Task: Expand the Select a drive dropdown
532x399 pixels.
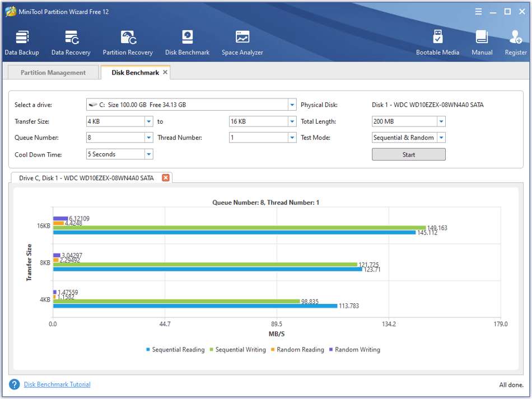Action: [292, 105]
